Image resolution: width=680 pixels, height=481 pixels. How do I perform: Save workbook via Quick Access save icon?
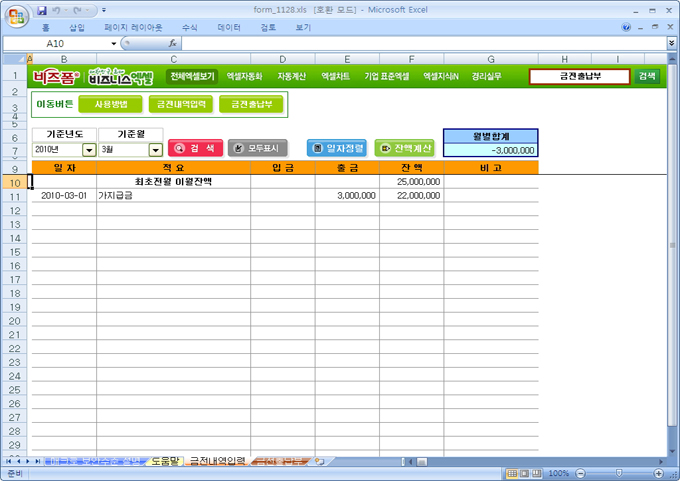coord(42,10)
